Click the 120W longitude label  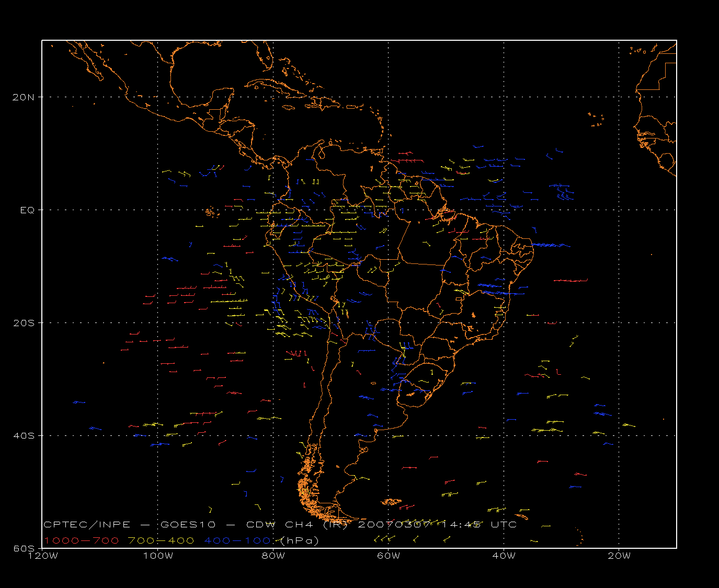[43, 556]
